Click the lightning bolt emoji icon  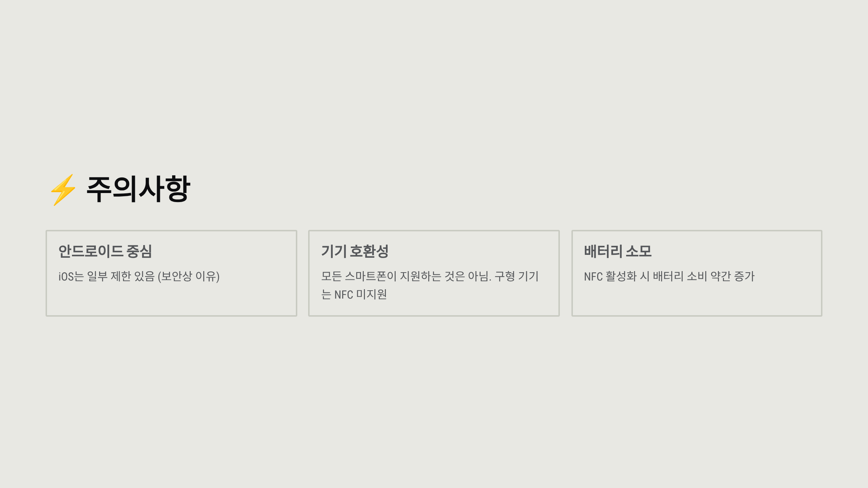point(63,190)
